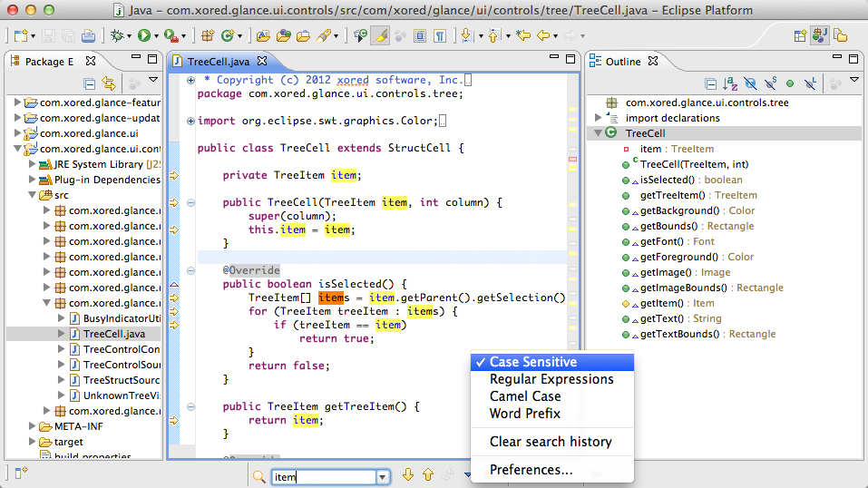Click the search text field containing item
This screenshot has height=488, width=868.
click(x=322, y=476)
